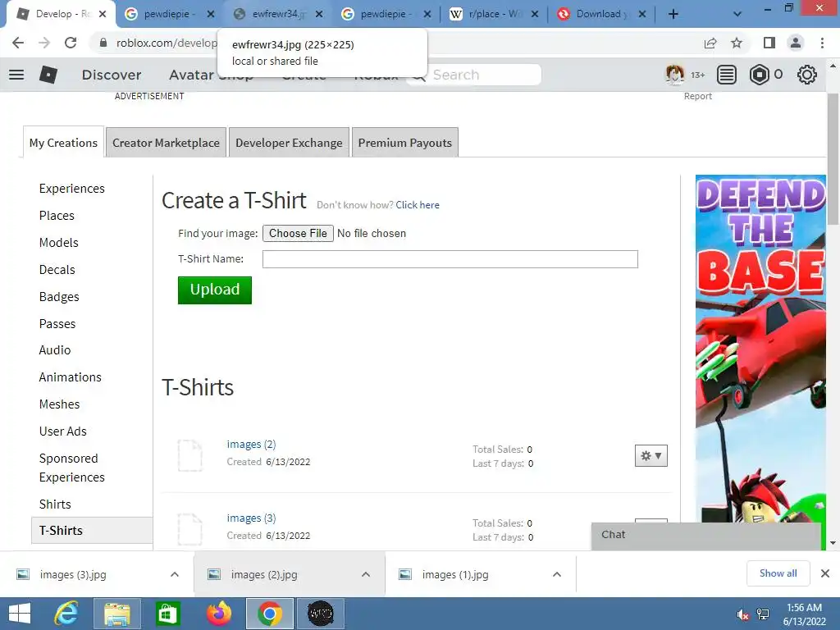
Task: Open the Chrome profile icon
Action: [796, 43]
